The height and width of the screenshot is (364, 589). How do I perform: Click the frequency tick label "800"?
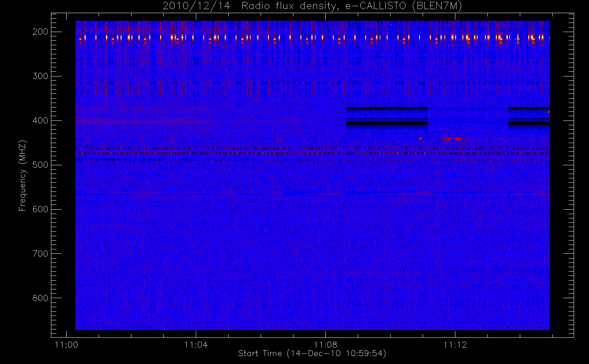point(40,298)
